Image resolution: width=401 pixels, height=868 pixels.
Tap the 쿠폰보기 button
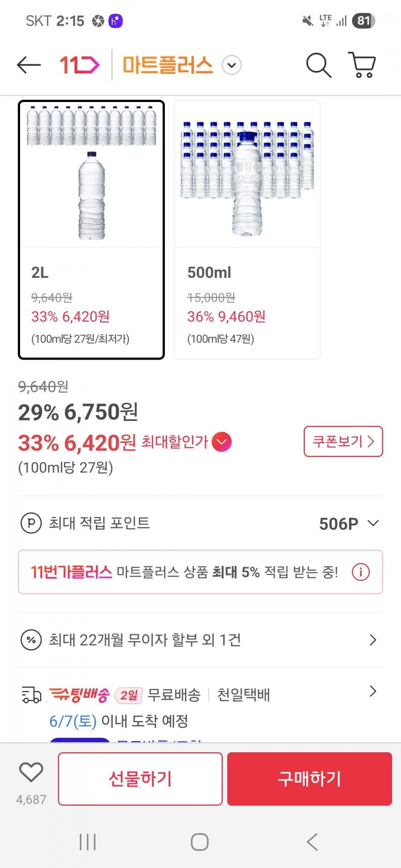343,442
